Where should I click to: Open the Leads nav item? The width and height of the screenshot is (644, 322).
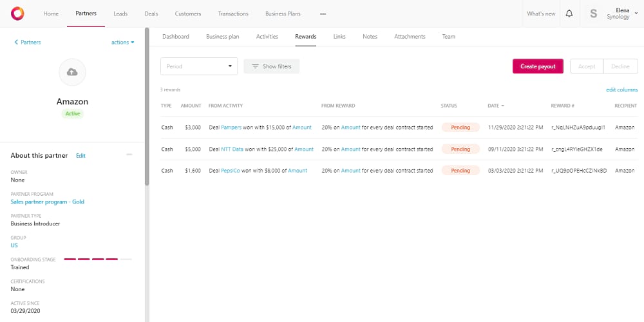[x=120, y=14]
